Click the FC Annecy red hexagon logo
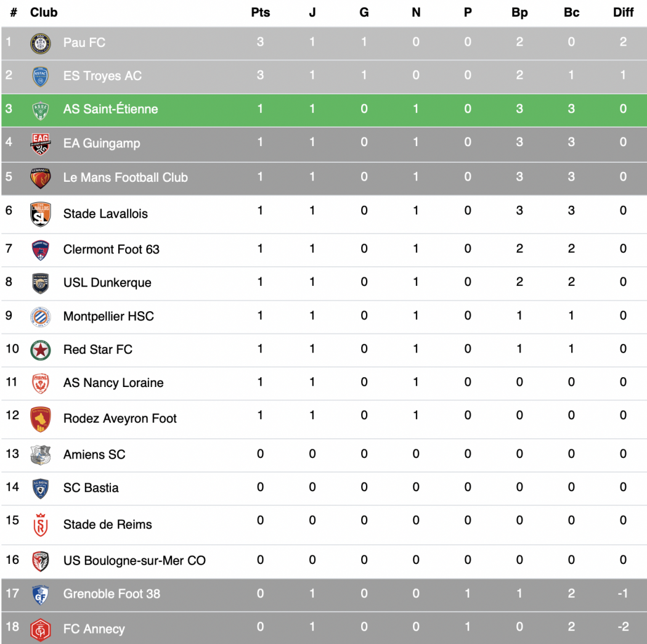 pyautogui.click(x=41, y=630)
